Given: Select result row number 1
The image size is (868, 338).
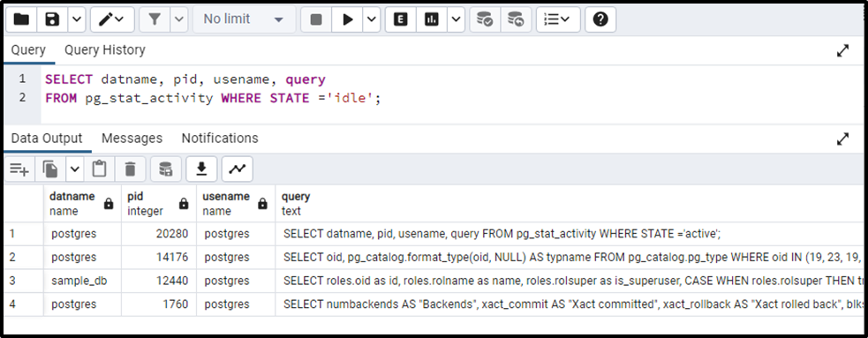Looking at the screenshot, I should (24, 234).
